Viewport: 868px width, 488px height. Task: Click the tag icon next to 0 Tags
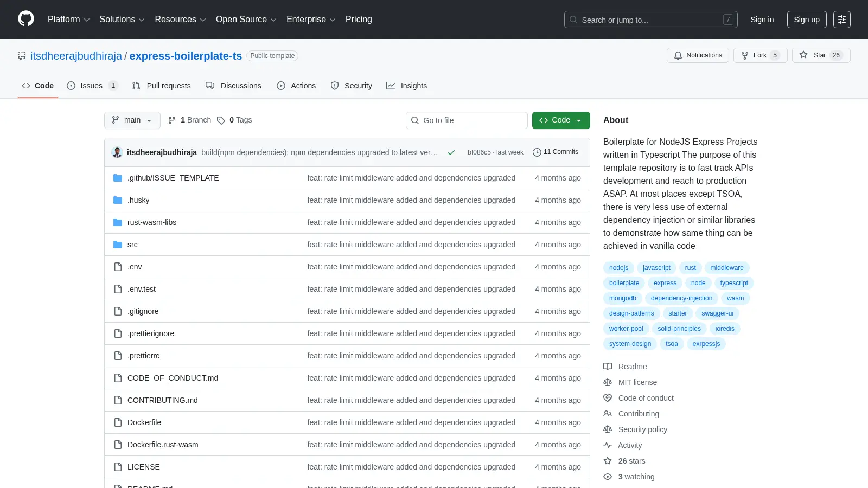221,120
